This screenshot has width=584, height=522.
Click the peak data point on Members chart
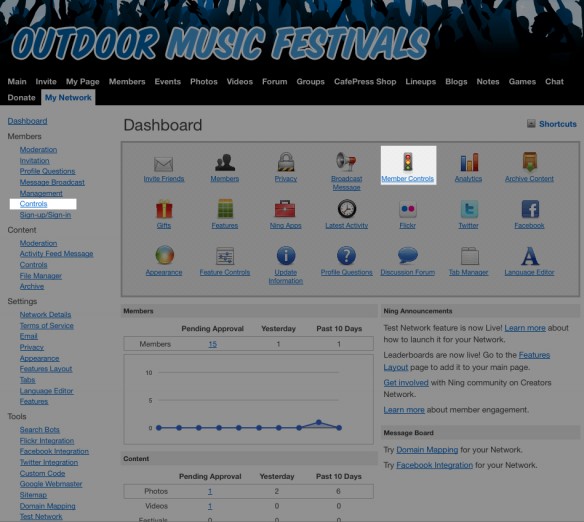click(x=318, y=422)
